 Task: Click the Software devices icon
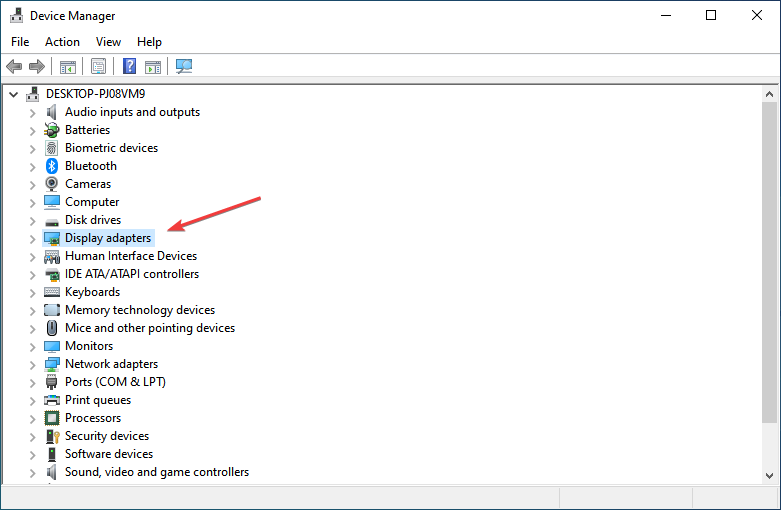(52, 454)
